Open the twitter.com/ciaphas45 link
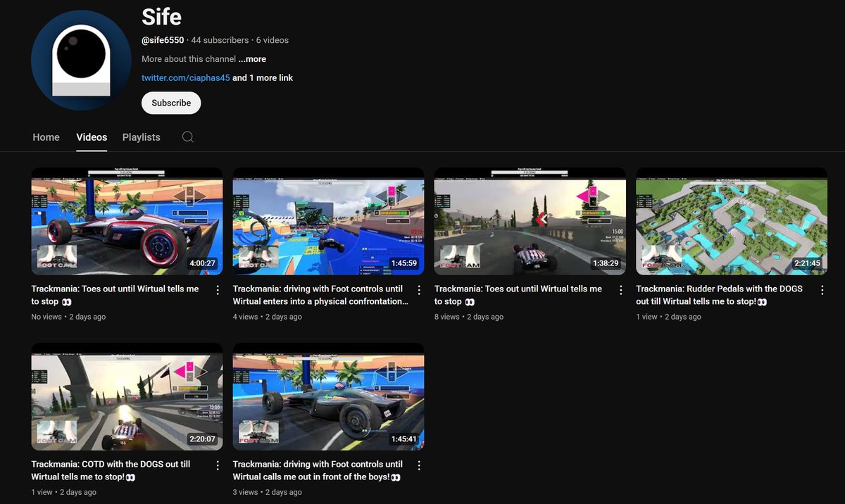The height and width of the screenshot is (504, 845). [x=186, y=78]
